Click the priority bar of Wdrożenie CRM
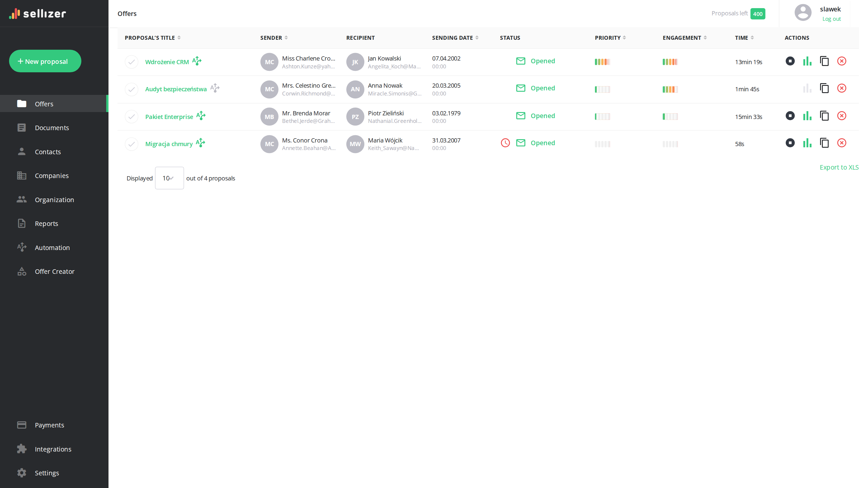The height and width of the screenshot is (488, 868). pos(602,62)
